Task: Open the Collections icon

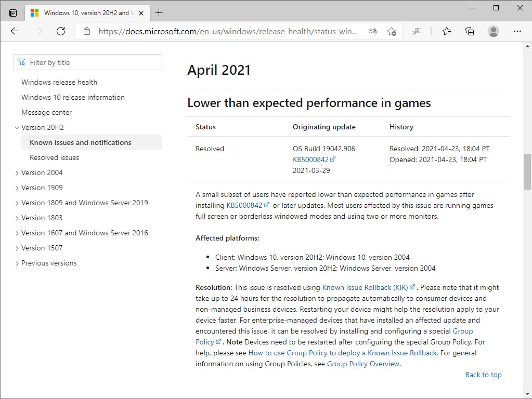Action: (470, 31)
